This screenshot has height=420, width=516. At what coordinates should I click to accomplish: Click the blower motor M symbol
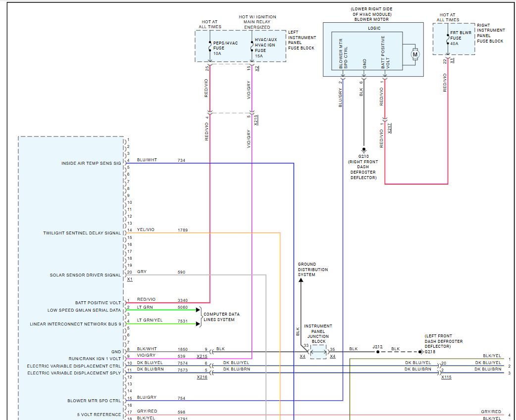[415, 53]
